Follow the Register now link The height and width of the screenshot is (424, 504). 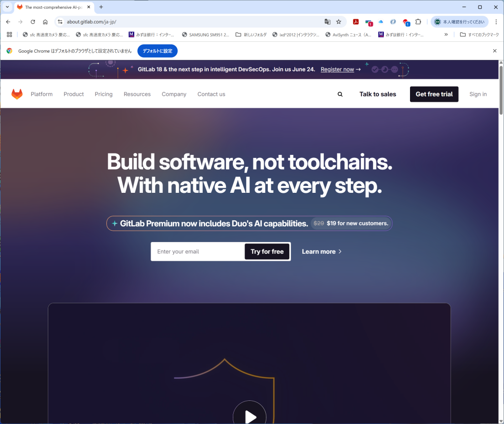click(337, 69)
